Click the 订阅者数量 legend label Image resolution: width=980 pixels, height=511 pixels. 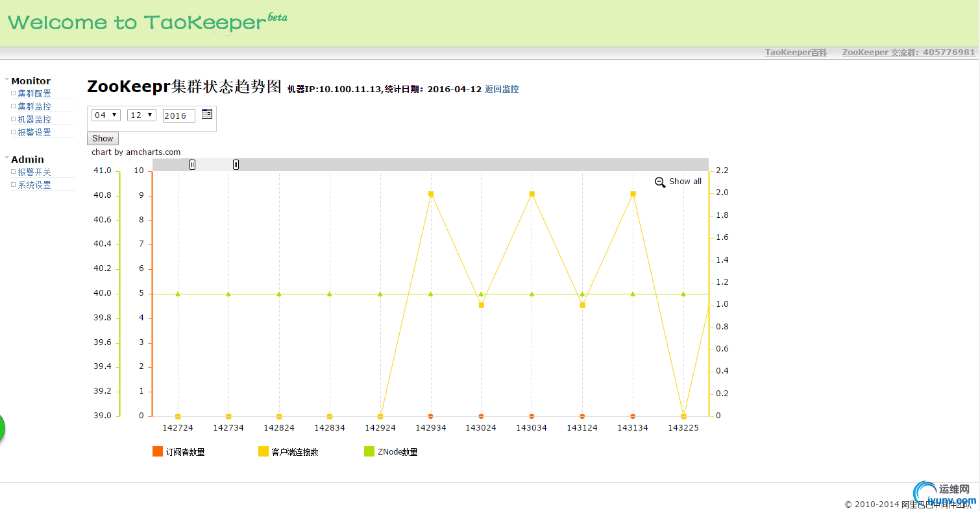pos(185,452)
